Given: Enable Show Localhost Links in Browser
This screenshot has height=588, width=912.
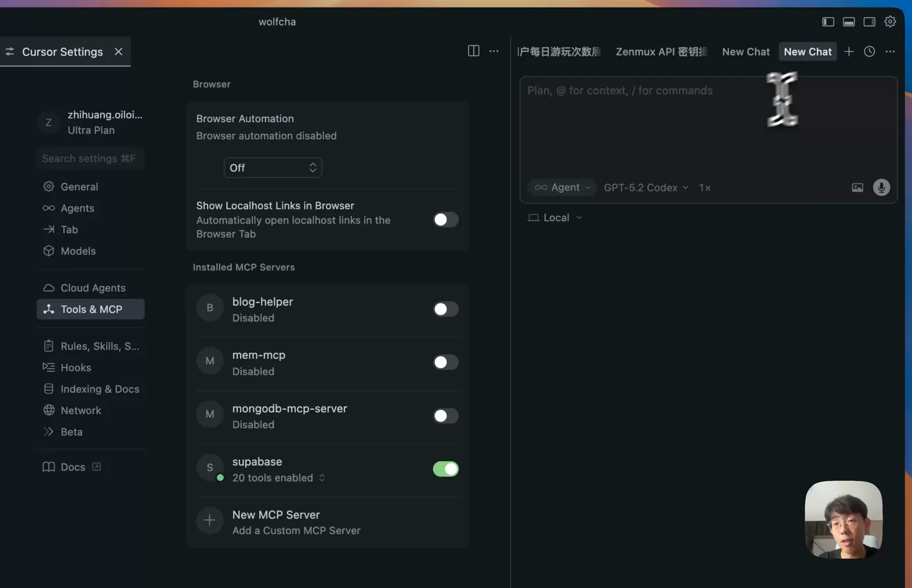Looking at the screenshot, I should [446, 219].
